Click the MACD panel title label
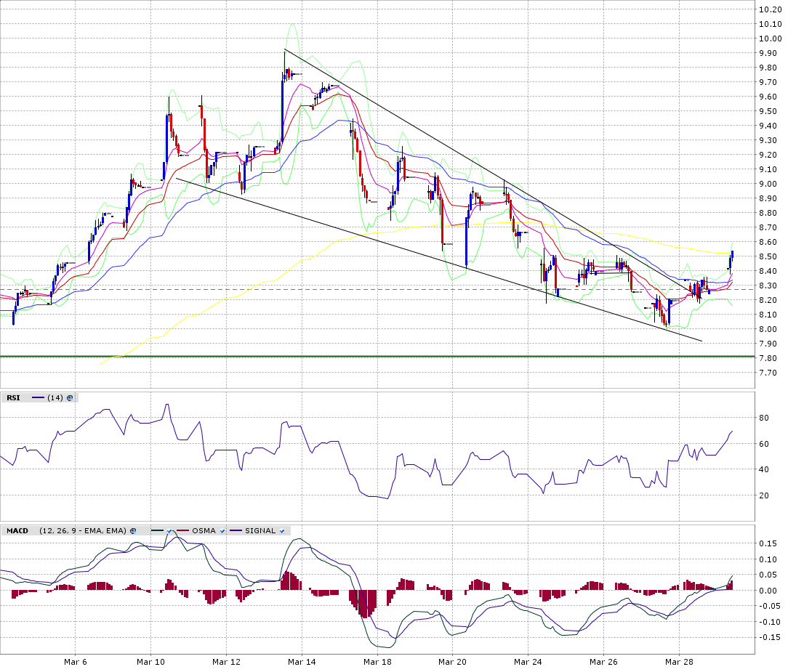The height and width of the screenshot is (672, 788). point(17,531)
